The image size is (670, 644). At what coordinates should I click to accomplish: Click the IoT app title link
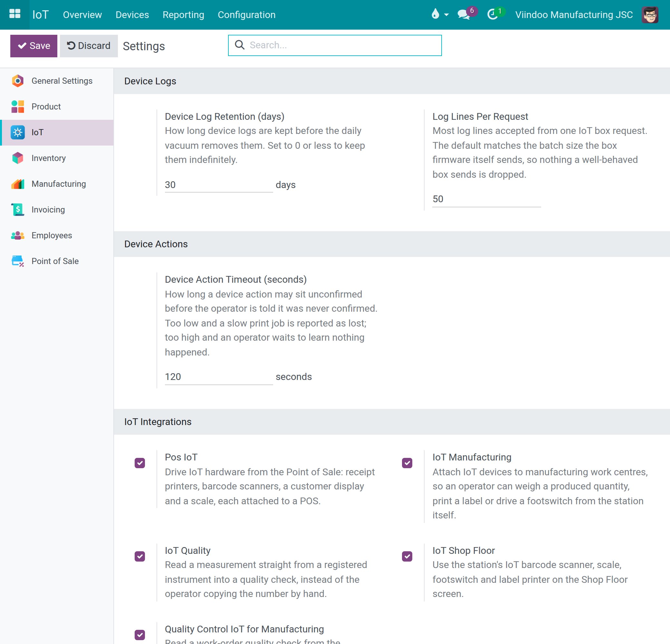pos(41,15)
